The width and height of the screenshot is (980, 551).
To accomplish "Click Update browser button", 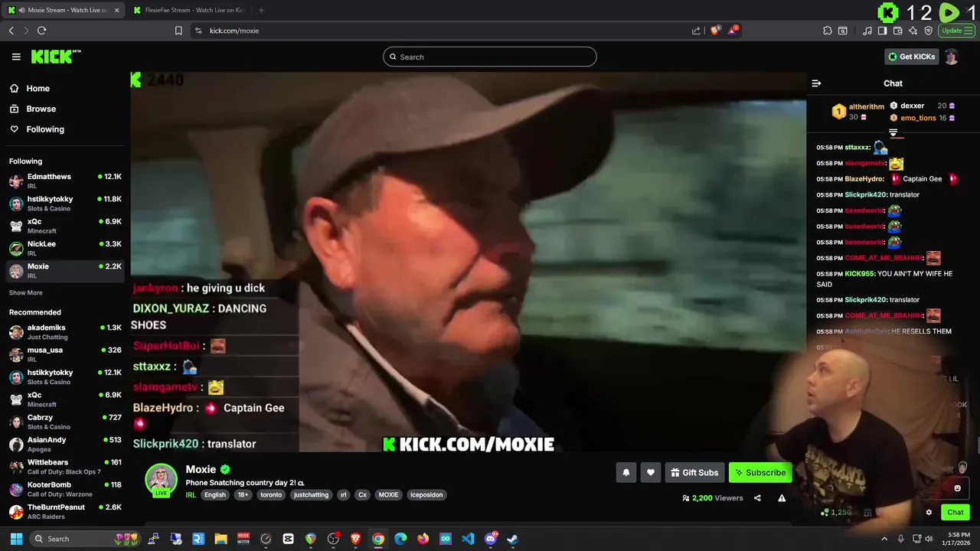I will point(956,31).
